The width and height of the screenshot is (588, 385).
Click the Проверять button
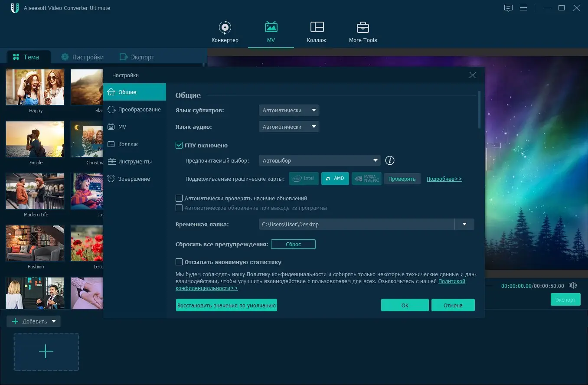[402, 179]
